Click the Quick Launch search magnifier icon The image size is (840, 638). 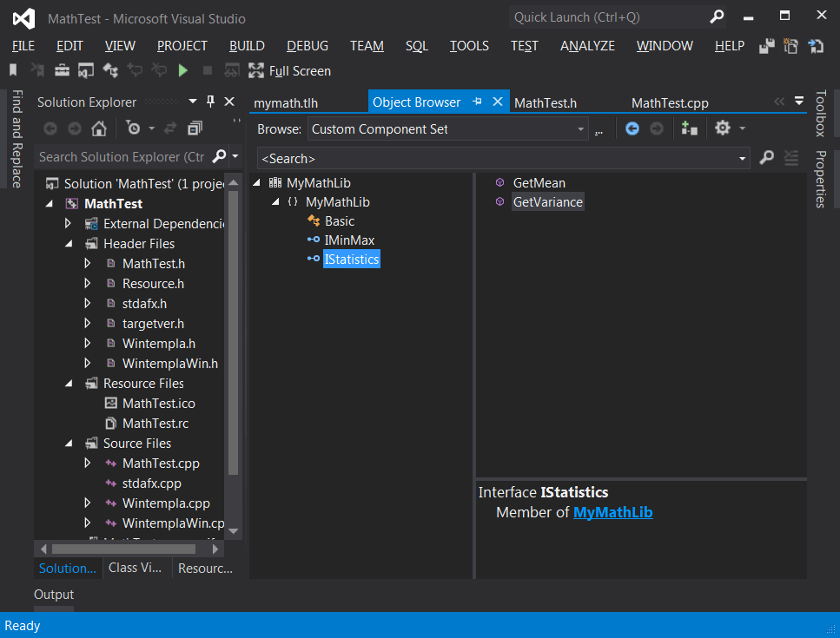[717, 17]
